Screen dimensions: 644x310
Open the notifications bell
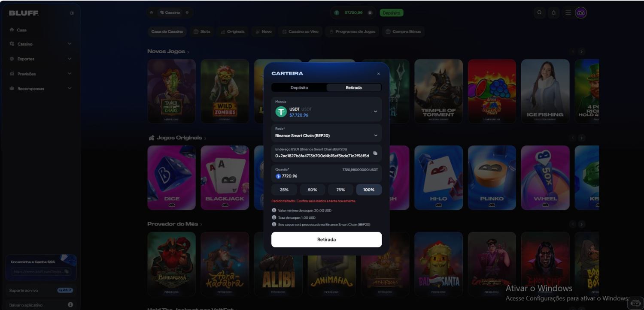tap(553, 12)
